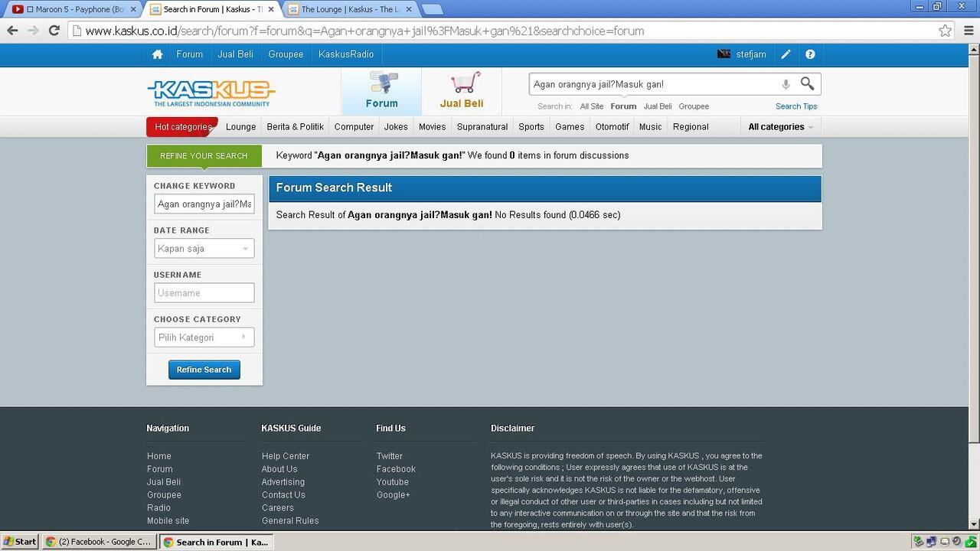Open the Otomotif category
980x551 pixels.
click(612, 127)
